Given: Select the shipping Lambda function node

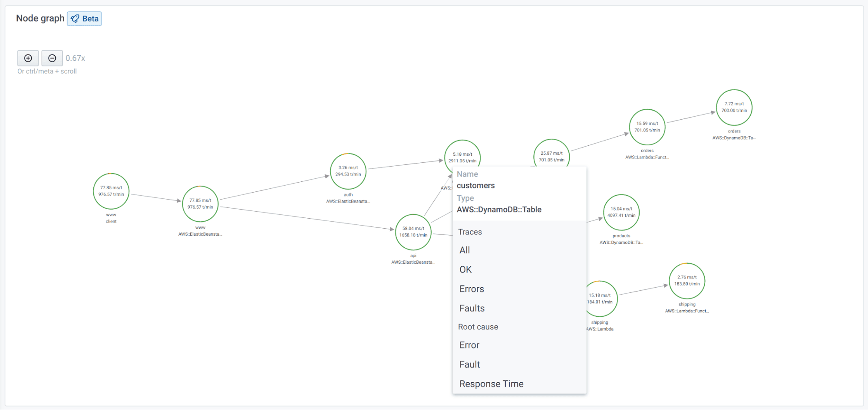Looking at the screenshot, I should (687, 281).
